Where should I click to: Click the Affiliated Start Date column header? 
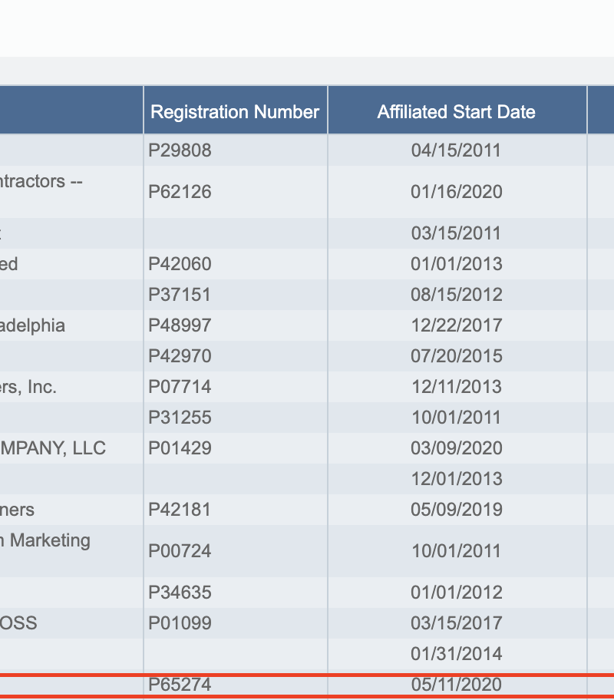coord(457,112)
